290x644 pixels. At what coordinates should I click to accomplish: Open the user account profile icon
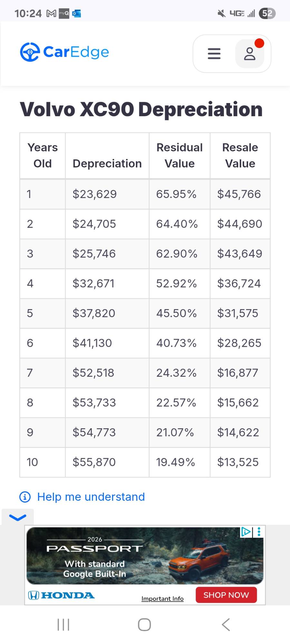[x=250, y=53]
